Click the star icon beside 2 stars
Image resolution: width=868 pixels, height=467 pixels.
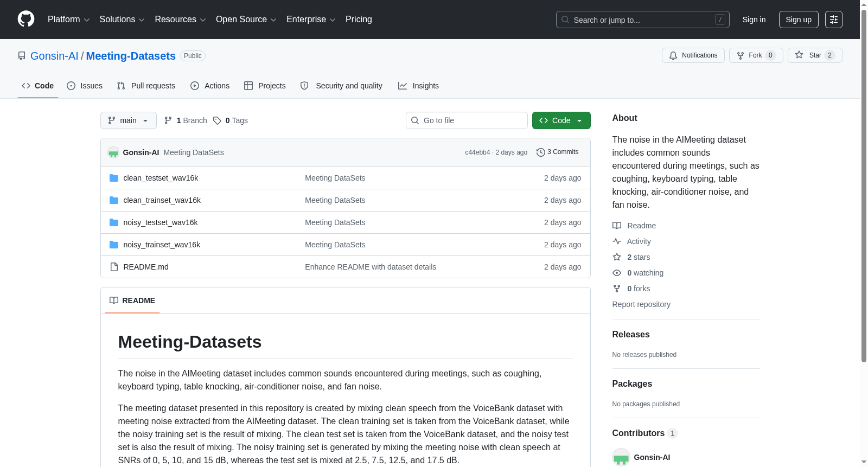tap(617, 257)
